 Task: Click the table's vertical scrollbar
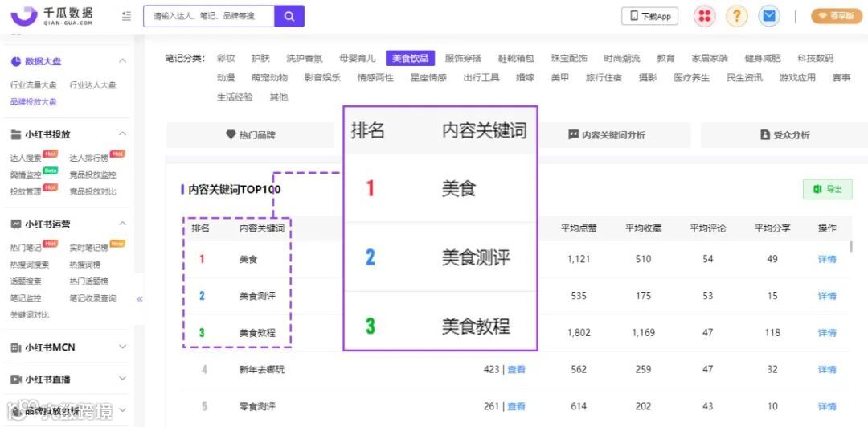click(x=851, y=246)
